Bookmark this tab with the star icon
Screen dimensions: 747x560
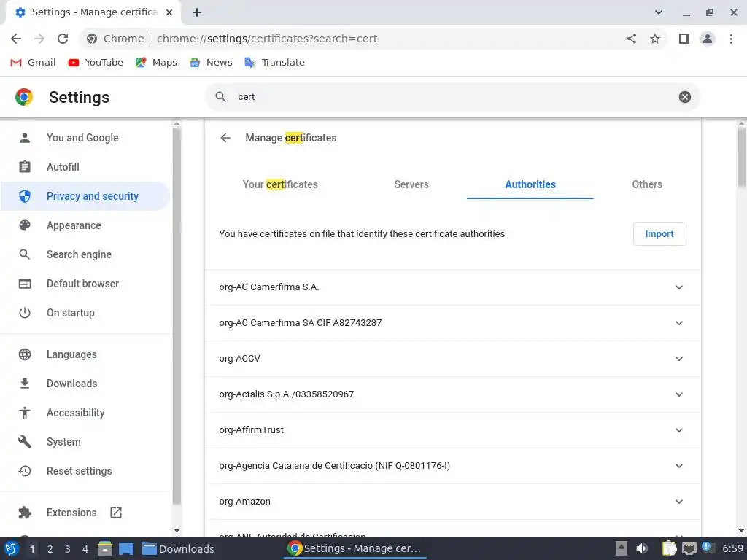[655, 39]
